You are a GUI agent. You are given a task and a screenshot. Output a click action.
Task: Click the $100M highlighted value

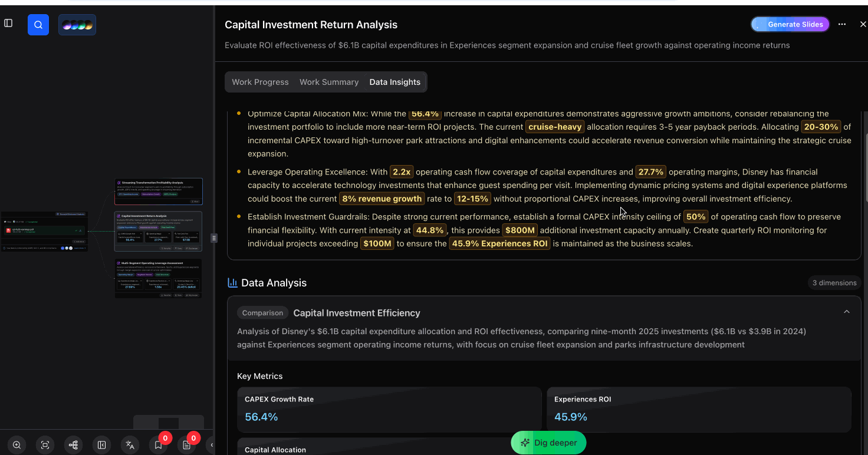[377, 243]
